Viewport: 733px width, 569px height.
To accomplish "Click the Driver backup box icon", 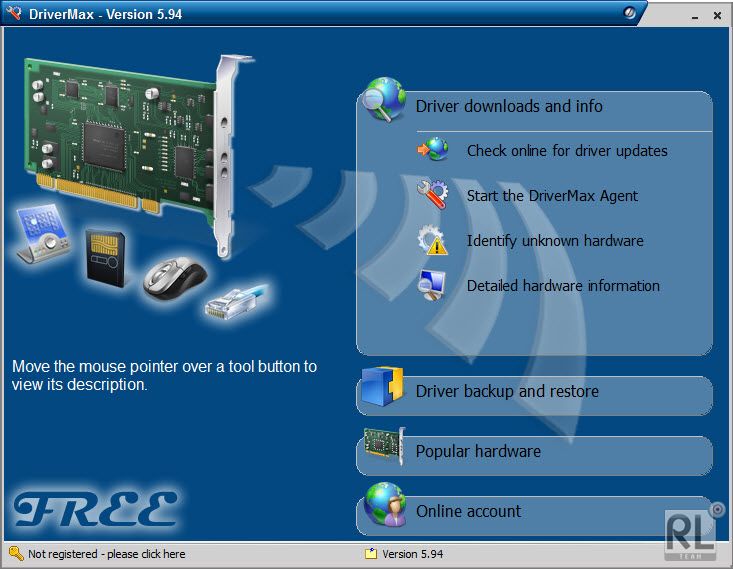I will click(382, 388).
